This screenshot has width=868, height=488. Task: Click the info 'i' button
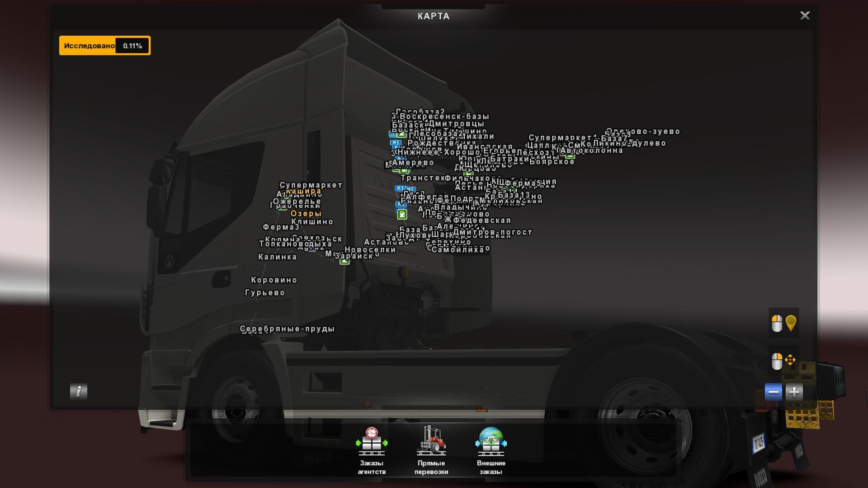point(78,391)
